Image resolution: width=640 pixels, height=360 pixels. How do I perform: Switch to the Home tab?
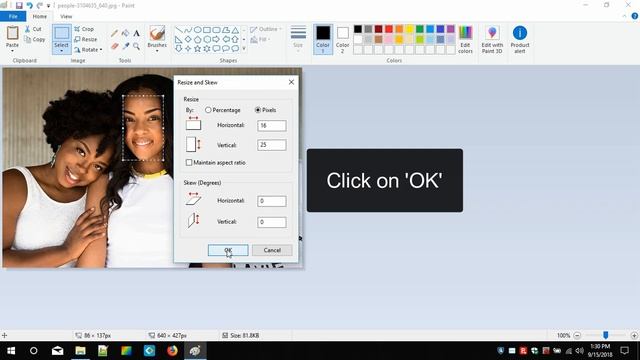pos(40,16)
